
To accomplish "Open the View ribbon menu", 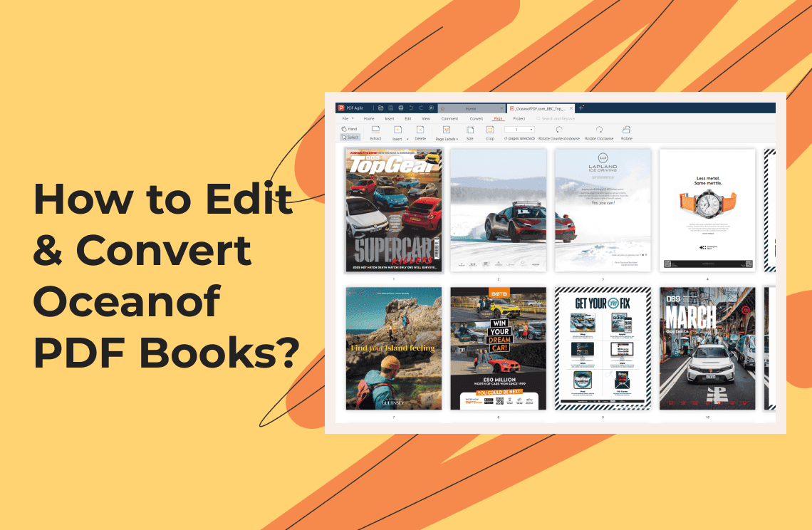I will tap(426, 119).
